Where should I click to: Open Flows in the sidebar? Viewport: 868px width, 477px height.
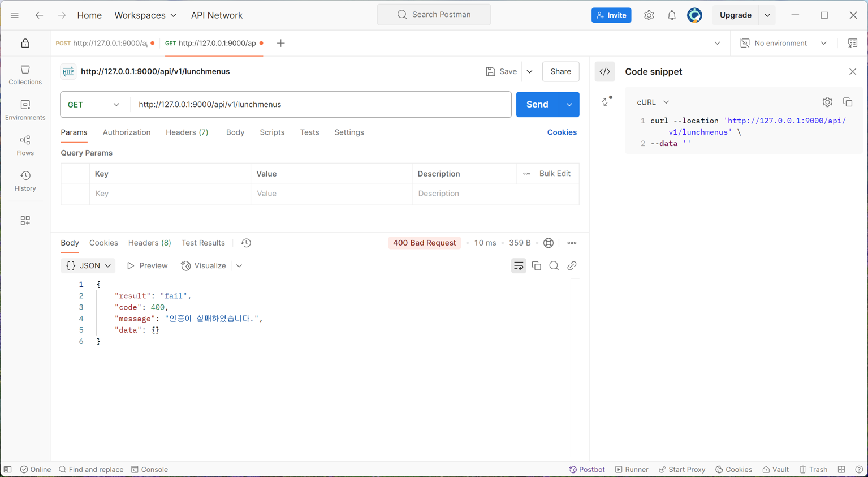click(x=25, y=146)
